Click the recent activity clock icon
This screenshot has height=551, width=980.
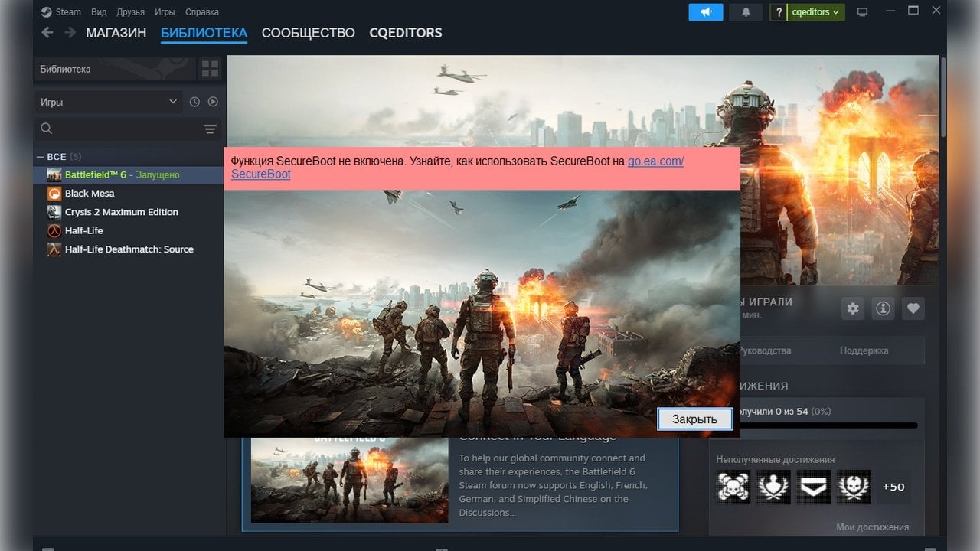[x=194, y=102]
